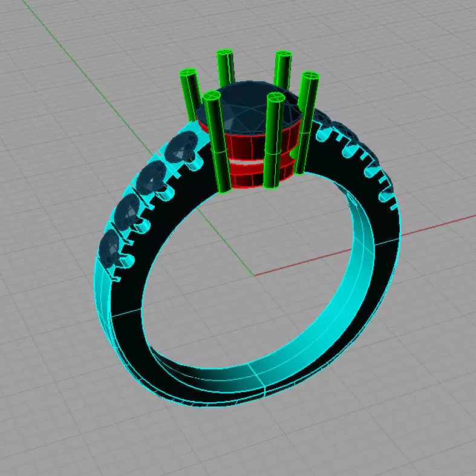Viewport: 476px width, 476px height.
Task: Select the large dark center gemstone
Action: pos(250,106)
